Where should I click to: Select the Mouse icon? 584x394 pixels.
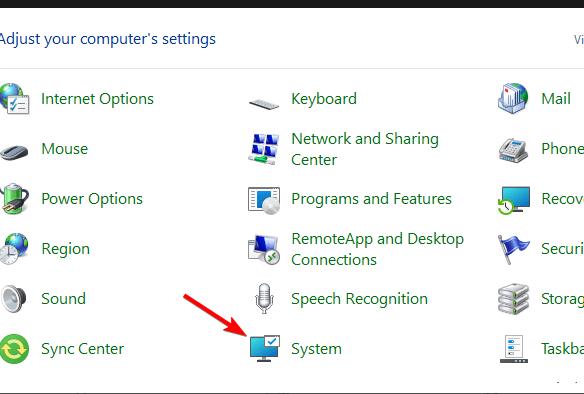click(x=14, y=152)
